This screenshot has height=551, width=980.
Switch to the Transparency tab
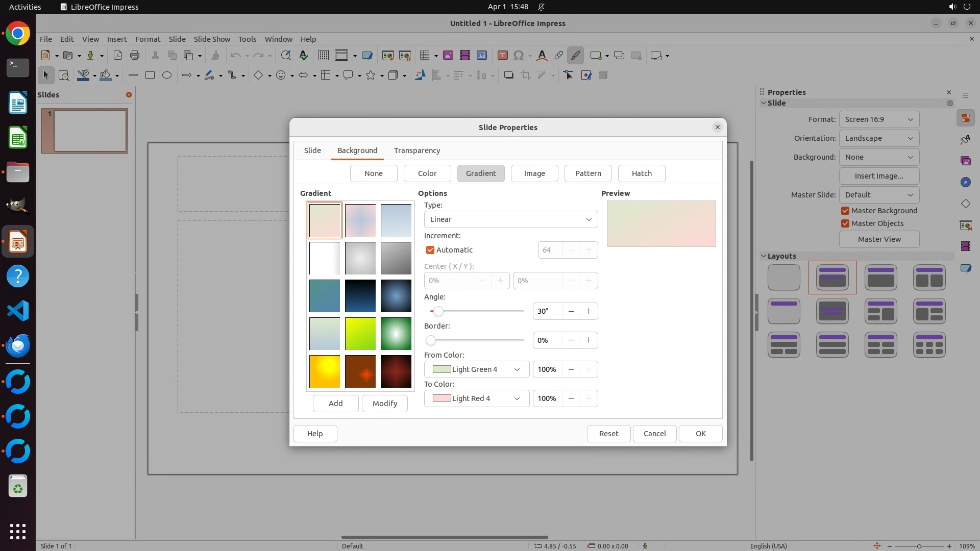point(416,151)
